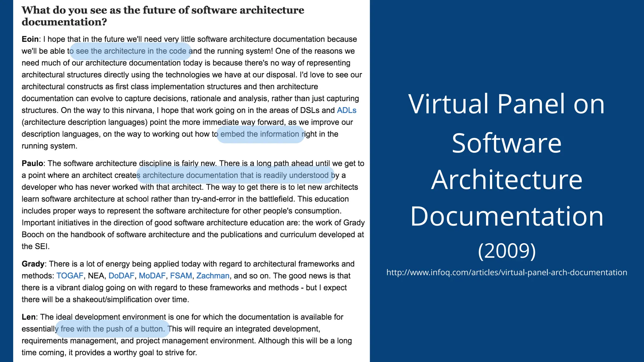
Task: Click 'running system.' ending Eoin's paragraph
Action: pyautogui.click(x=49, y=146)
